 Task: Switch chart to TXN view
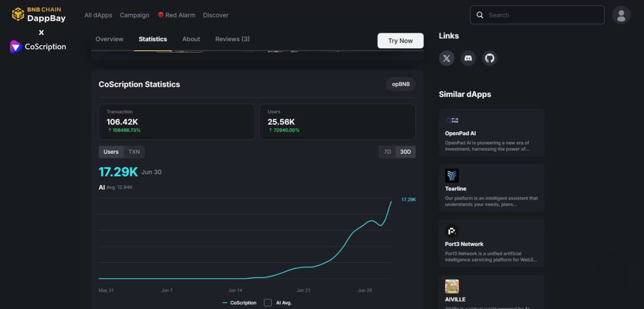[134, 152]
